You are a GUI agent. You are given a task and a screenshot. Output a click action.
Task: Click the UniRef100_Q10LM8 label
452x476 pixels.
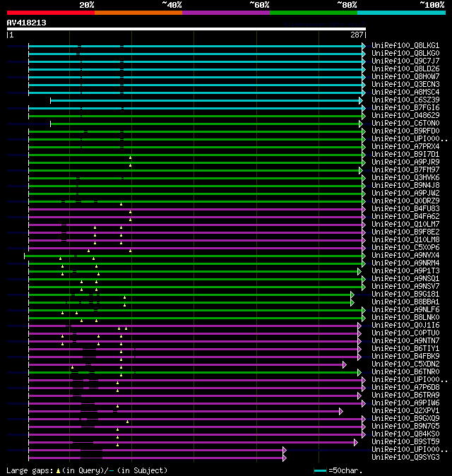405,240
